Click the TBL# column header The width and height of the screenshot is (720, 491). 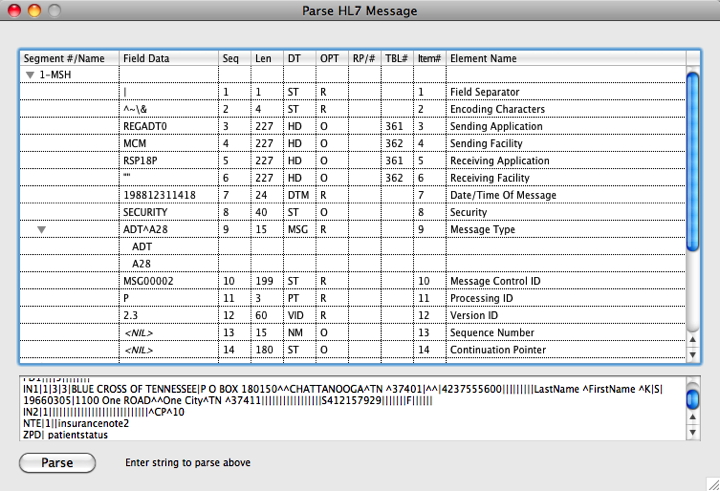point(397,58)
